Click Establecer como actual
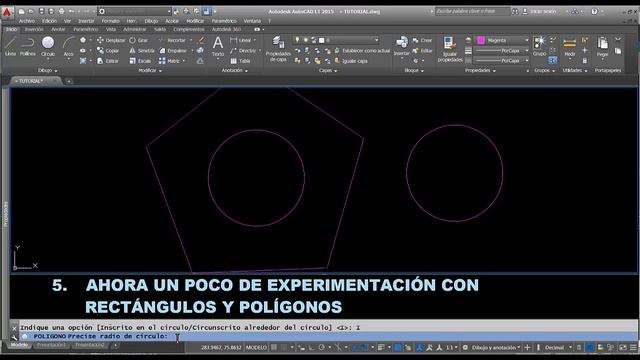 coord(362,51)
